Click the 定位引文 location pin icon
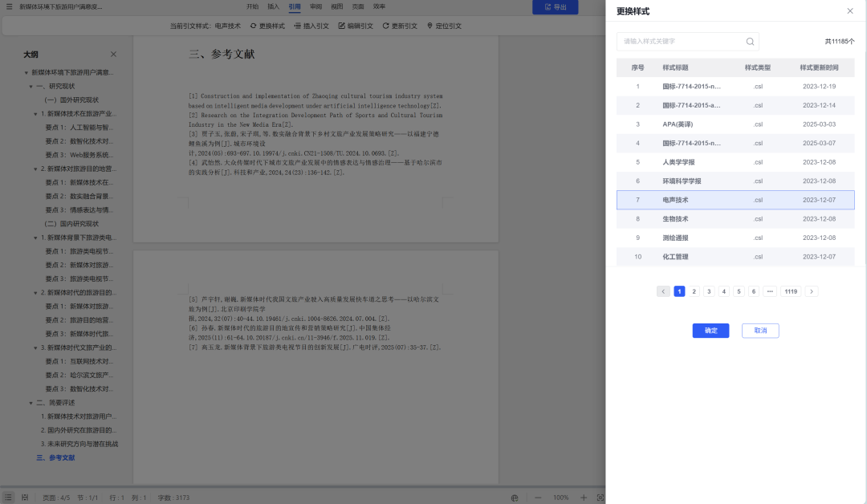The height and width of the screenshot is (504, 867). pos(430,26)
